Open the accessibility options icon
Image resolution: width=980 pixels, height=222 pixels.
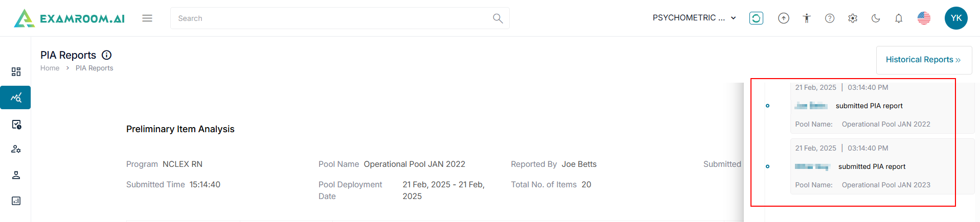click(807, 18)
